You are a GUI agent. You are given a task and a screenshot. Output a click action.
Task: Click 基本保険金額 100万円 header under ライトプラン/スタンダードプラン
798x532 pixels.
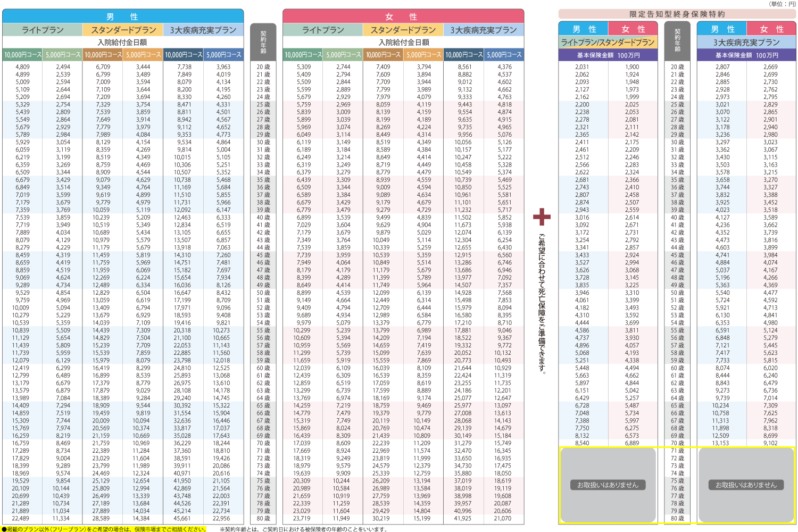tap(608, 55)
